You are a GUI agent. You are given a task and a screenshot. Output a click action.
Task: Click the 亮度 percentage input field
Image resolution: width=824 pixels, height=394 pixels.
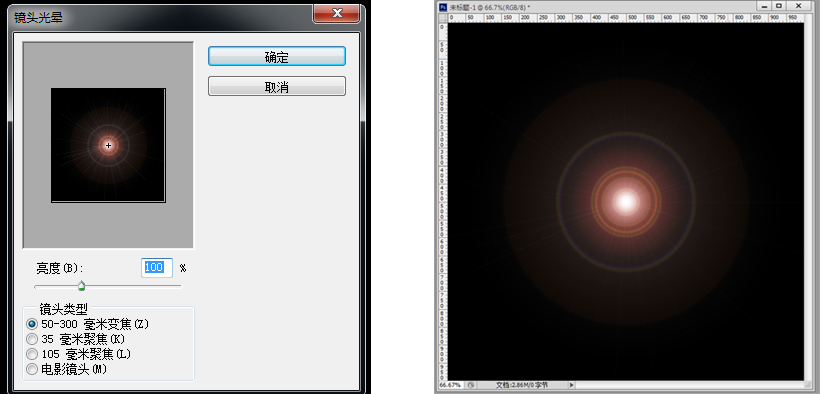click(x=157, y=268)
